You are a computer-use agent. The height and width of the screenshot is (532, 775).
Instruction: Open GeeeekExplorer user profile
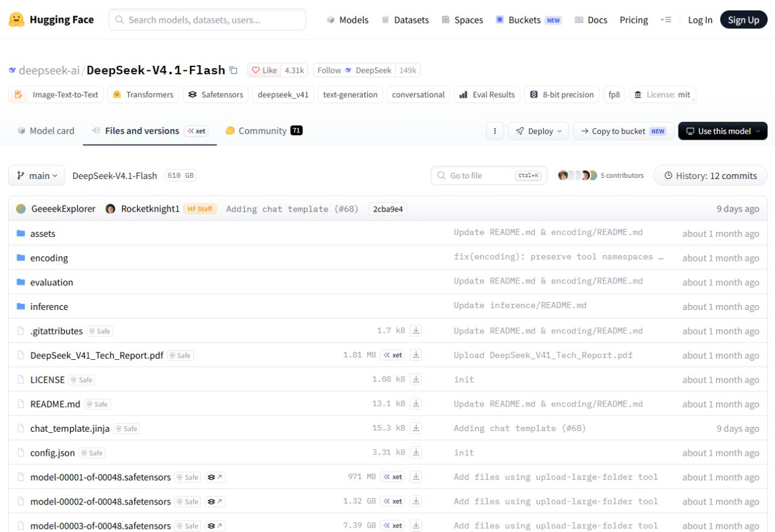(x=63, y=208)
